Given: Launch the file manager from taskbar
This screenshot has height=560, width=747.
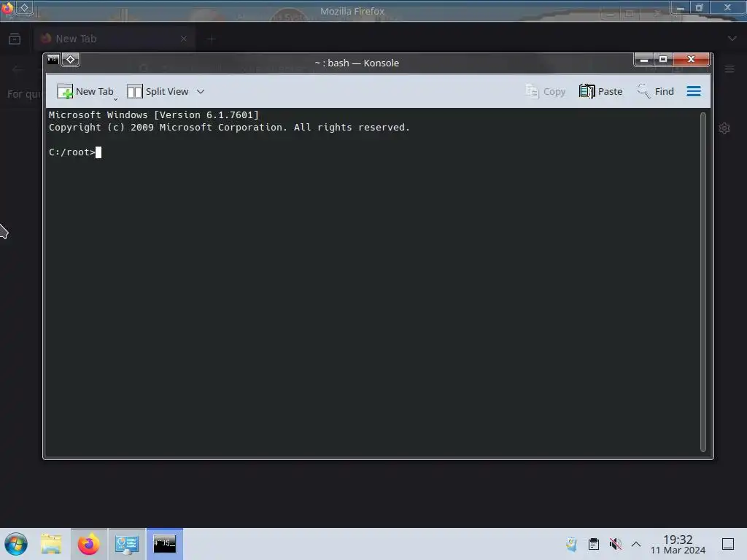Looking at the screenshot, I should pos(51,544).
